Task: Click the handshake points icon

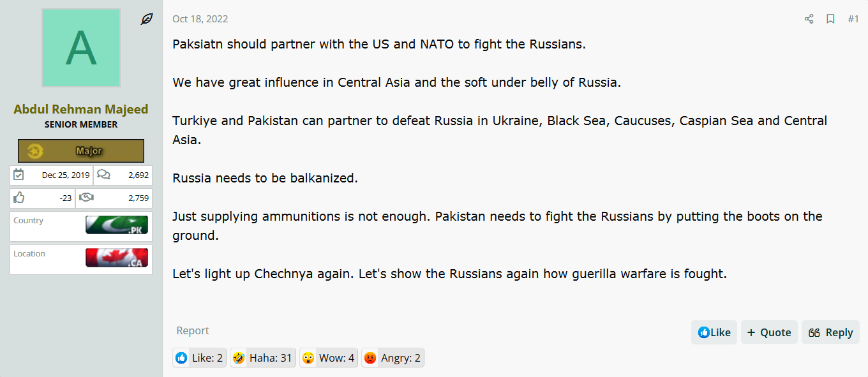Action: [86, 198]
